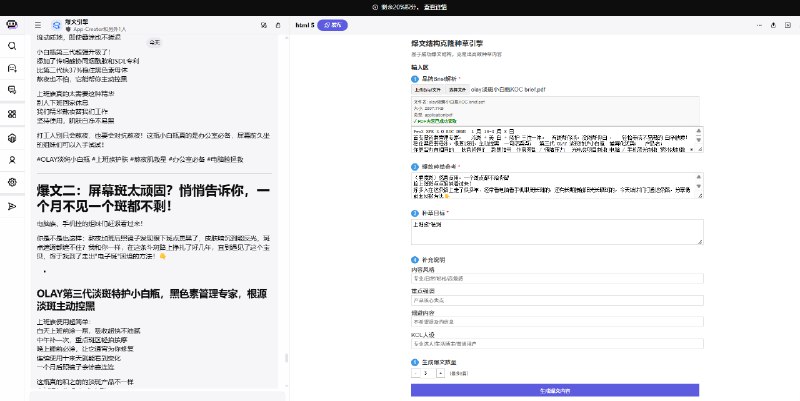The width and height of the screenshot is (800, 401).
Task: Click the down arrow in the brief text area
Action: [x=698, y=139]
